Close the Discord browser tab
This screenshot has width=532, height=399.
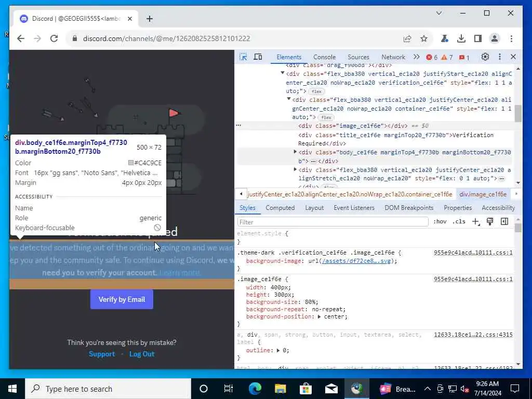pos(129,19)
